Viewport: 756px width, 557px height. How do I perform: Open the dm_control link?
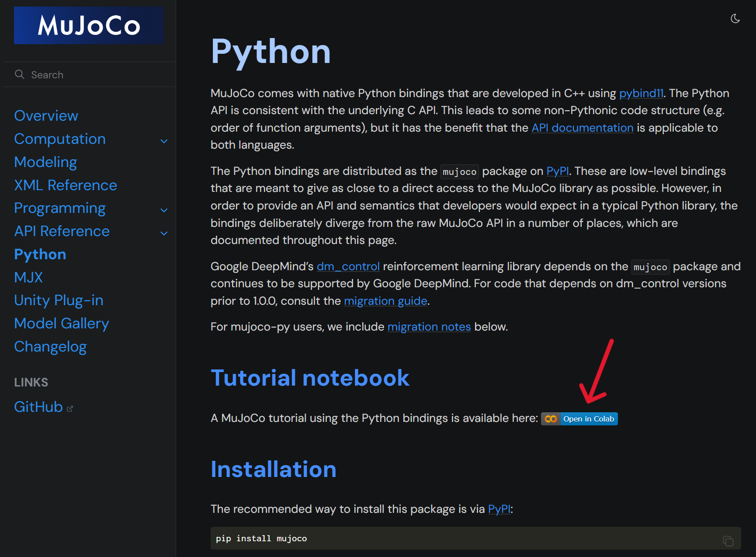[348, 266]
